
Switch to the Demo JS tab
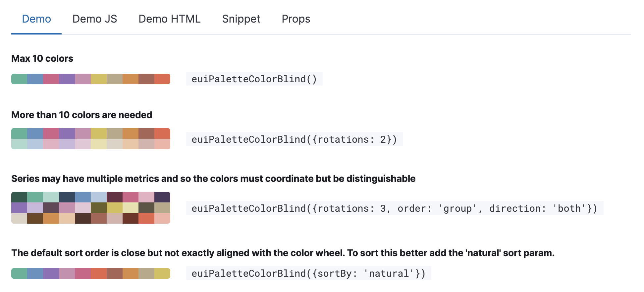[x=95, y=19]
